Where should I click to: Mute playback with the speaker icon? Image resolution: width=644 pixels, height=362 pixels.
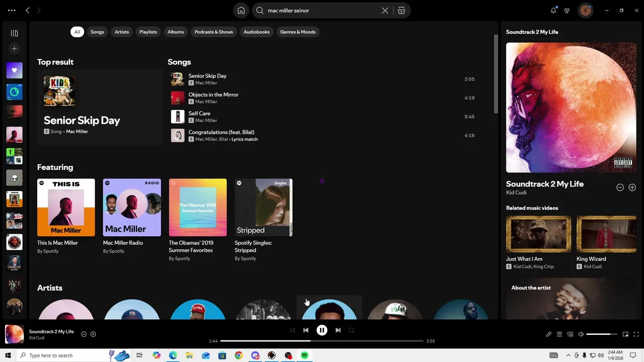(x=581, y=334)
